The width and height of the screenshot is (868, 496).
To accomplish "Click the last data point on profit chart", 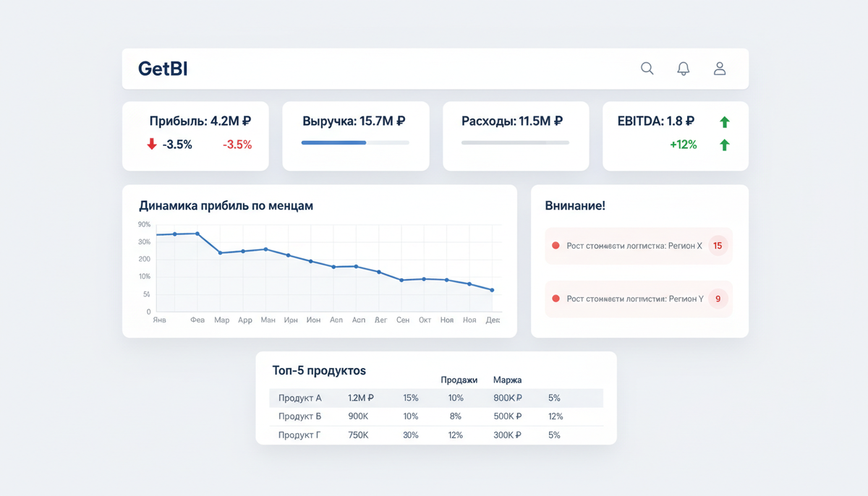I will (x=492, y=291).
